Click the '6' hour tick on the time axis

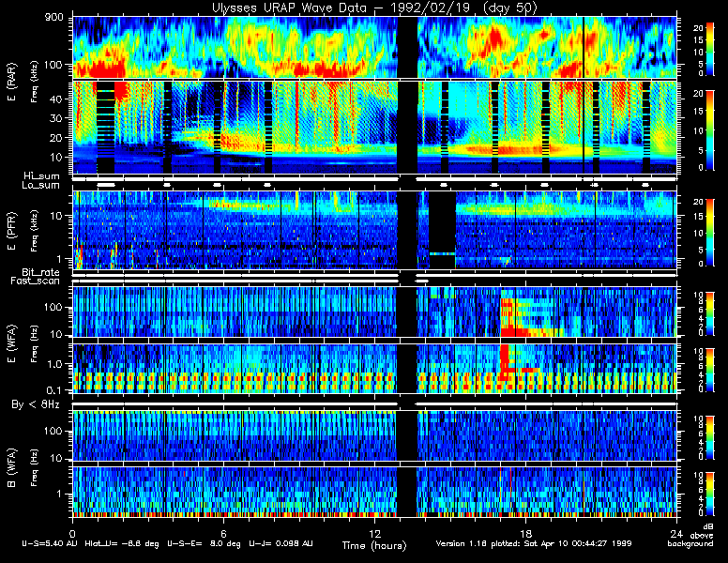point(223,533)
